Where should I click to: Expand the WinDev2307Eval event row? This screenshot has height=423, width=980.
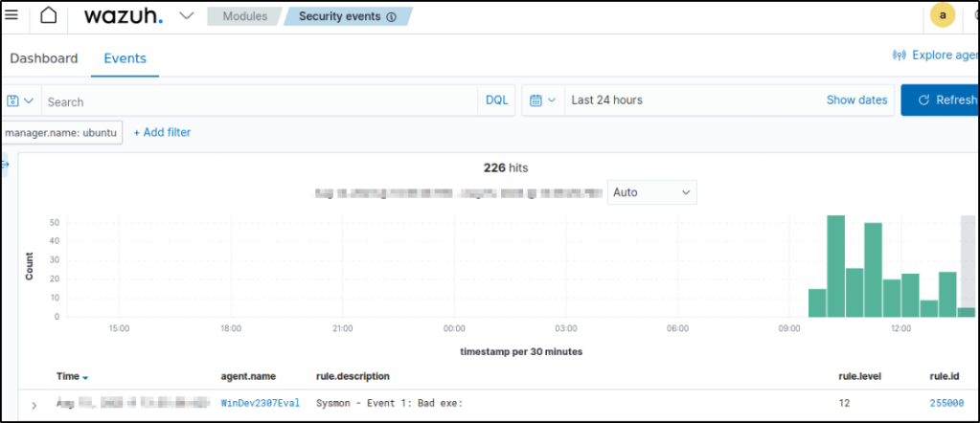click(34, 405)
